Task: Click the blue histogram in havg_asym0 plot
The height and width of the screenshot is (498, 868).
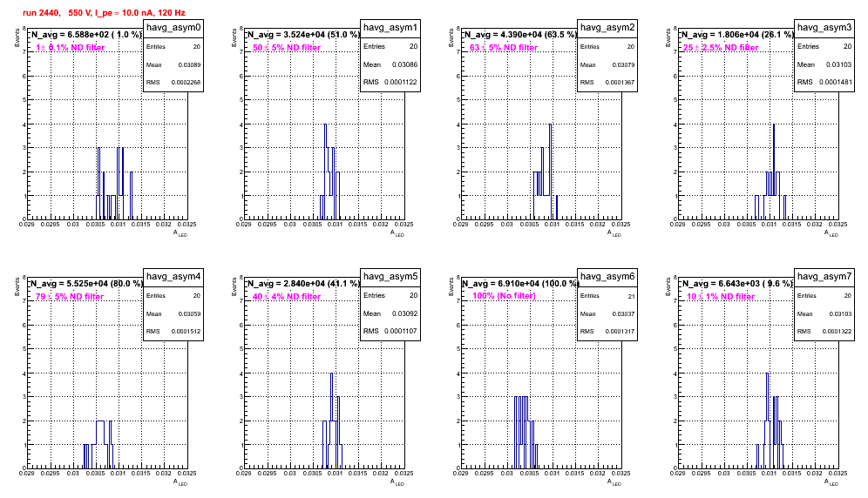Action: [x=114, y=183]
